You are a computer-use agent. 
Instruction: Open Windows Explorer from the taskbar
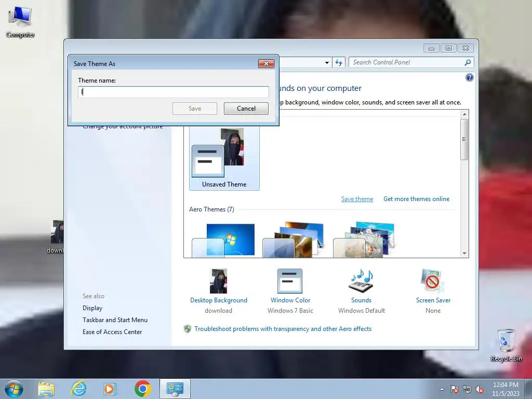point(46,389)
